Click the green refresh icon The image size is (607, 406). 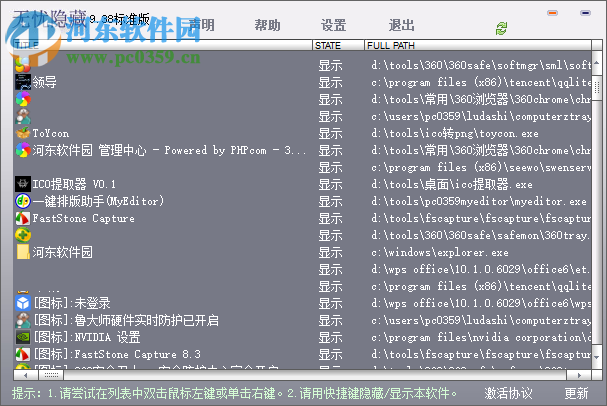501,28
